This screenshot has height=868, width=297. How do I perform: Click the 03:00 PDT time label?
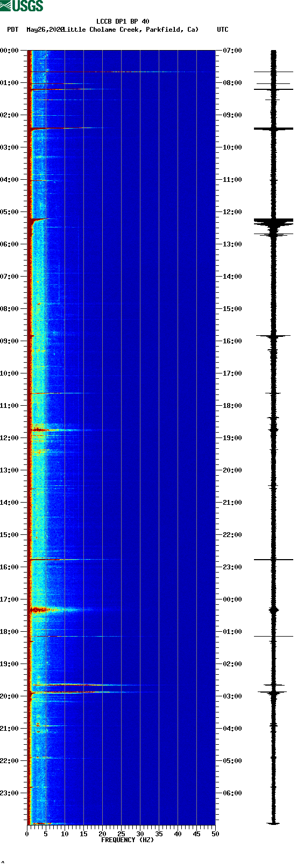(10, 147)
